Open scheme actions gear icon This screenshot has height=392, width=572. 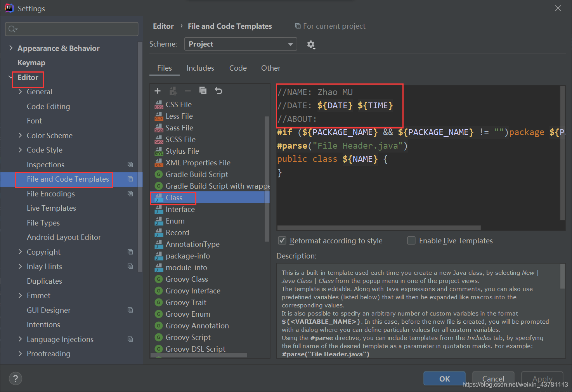point(311,45)
